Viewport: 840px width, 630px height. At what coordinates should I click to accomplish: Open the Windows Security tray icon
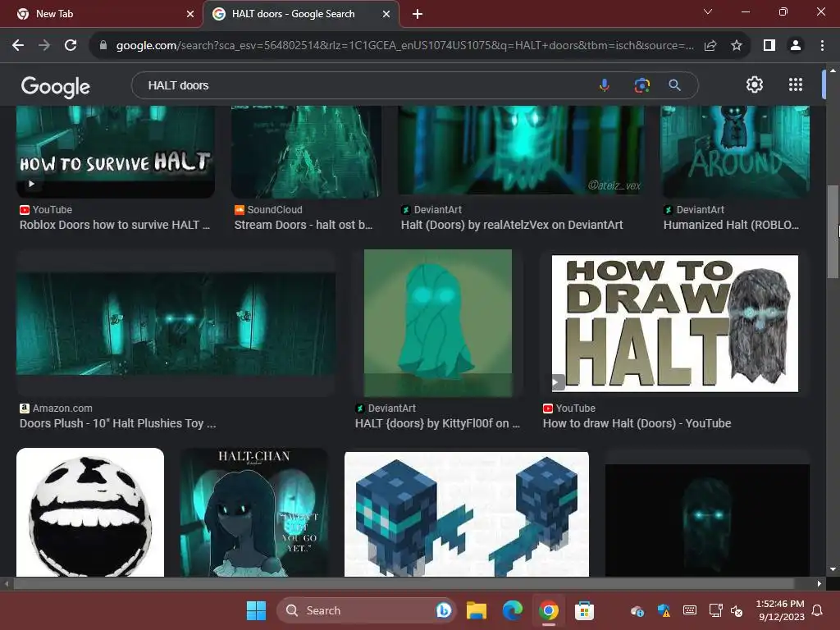pos(664,610)
